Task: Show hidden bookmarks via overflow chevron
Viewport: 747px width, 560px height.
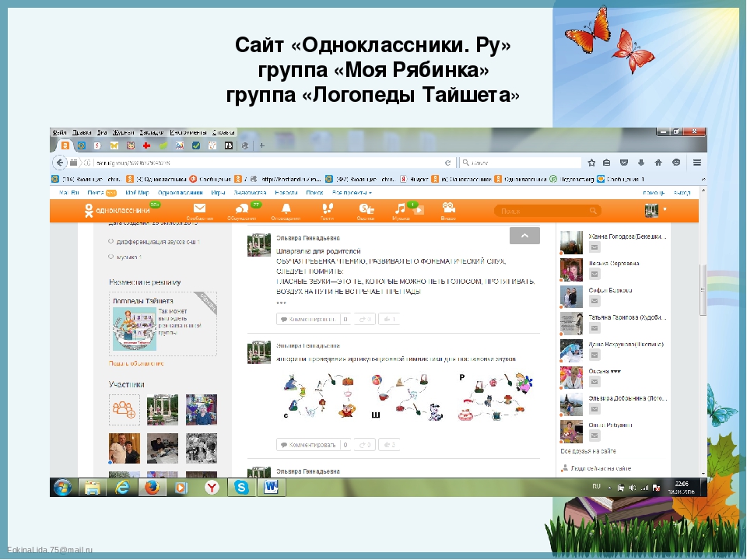Action: click(x=703, y=179)
